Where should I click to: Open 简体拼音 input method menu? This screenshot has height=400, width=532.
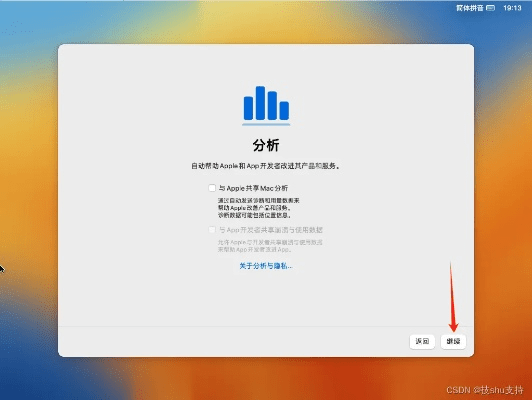click(x=470, y=8)
